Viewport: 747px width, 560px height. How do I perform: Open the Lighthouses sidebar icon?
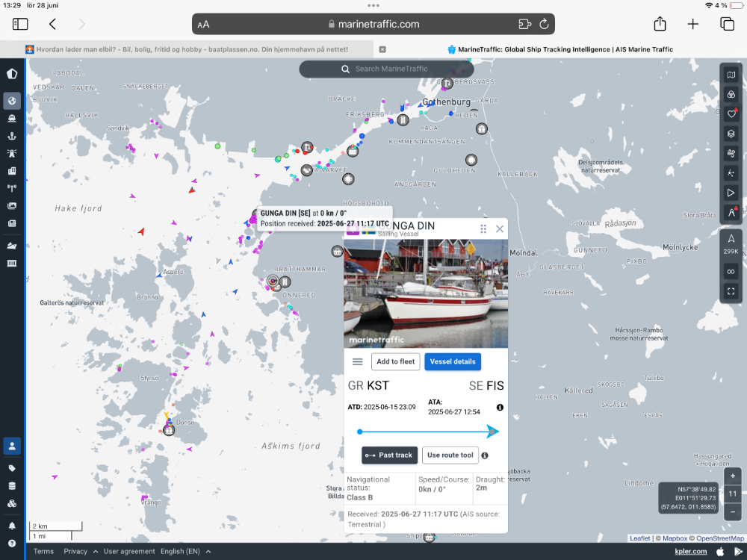point(12,153)
